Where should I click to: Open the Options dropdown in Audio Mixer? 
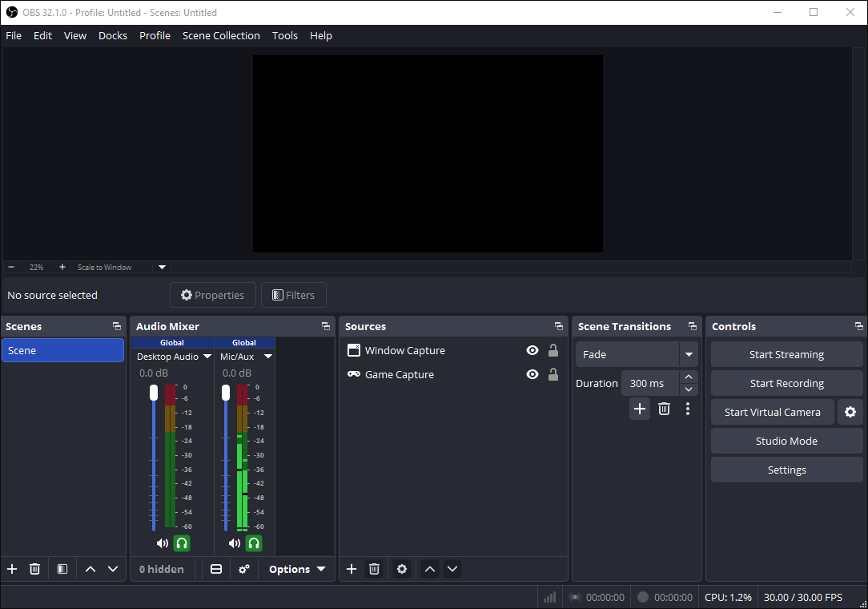coord(295,569)
